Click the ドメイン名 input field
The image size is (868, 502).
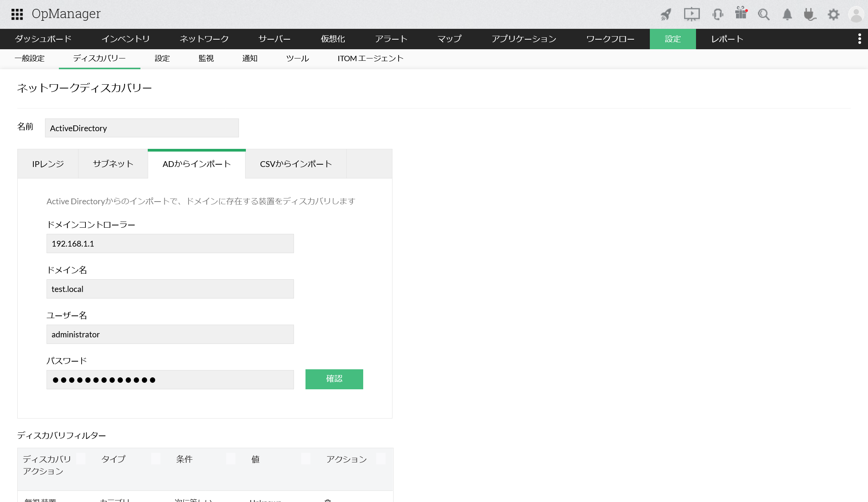[x=170, y=289]
